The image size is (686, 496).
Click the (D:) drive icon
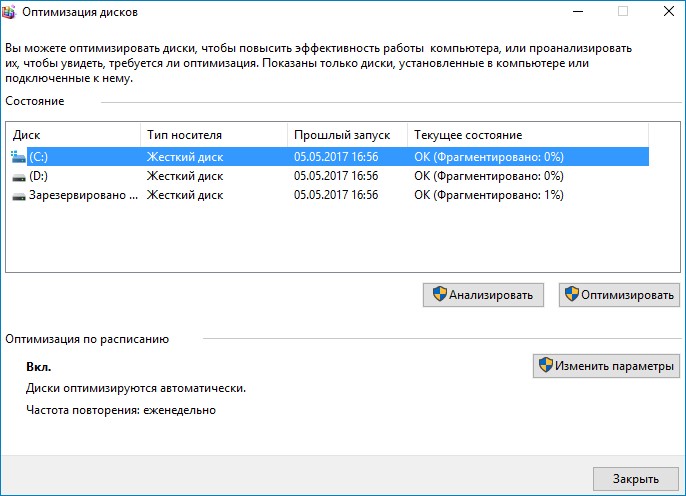pyautogui.click(x=19, y=176)
